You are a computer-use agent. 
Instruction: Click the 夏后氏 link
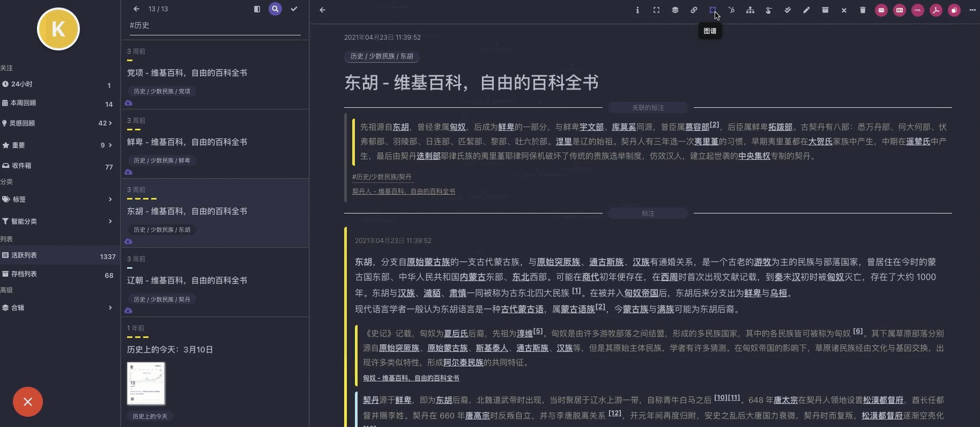pyautogui.click(x=456, y=334)
